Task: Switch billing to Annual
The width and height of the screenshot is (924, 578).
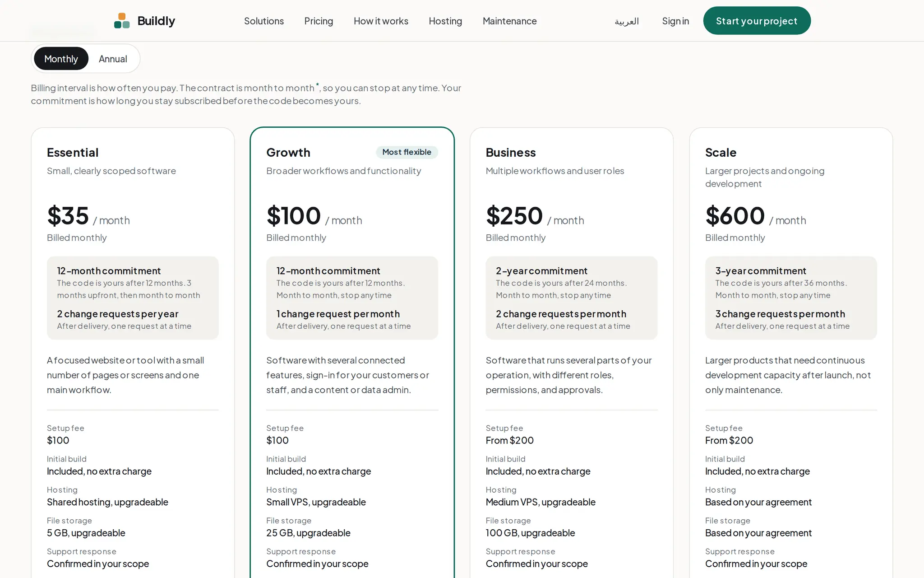Action: [x=113, y=59]
